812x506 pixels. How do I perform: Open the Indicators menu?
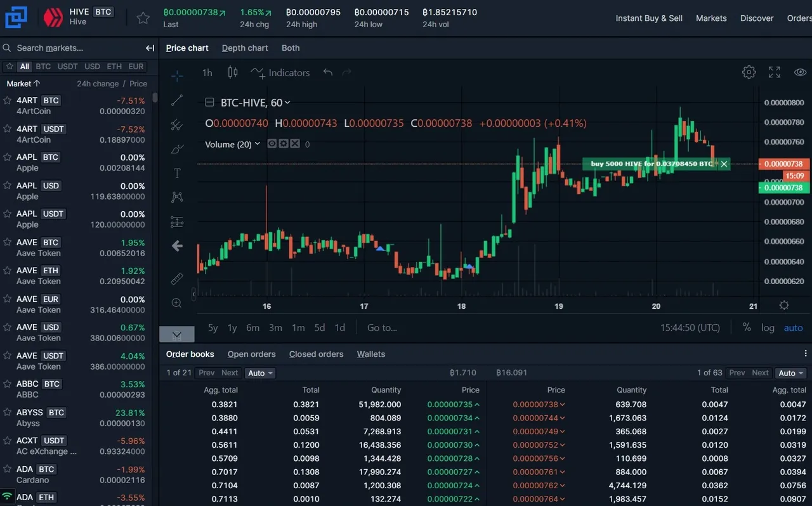tap(280, 73)
